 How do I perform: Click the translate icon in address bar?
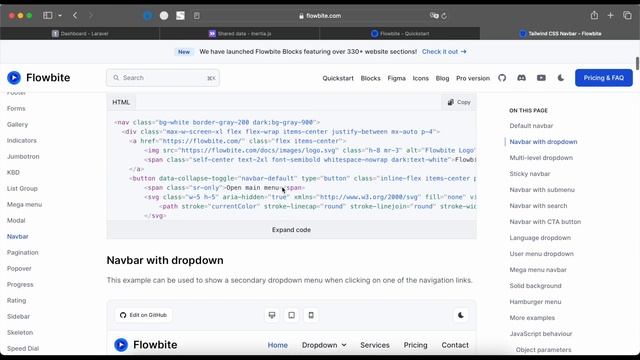point(434,16)
